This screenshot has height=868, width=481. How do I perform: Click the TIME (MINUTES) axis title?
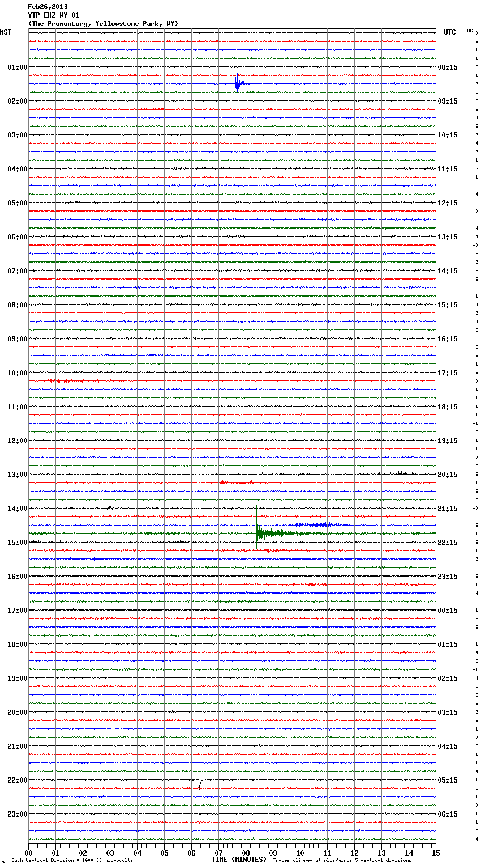pyautogui.click(x=239, y=860)
